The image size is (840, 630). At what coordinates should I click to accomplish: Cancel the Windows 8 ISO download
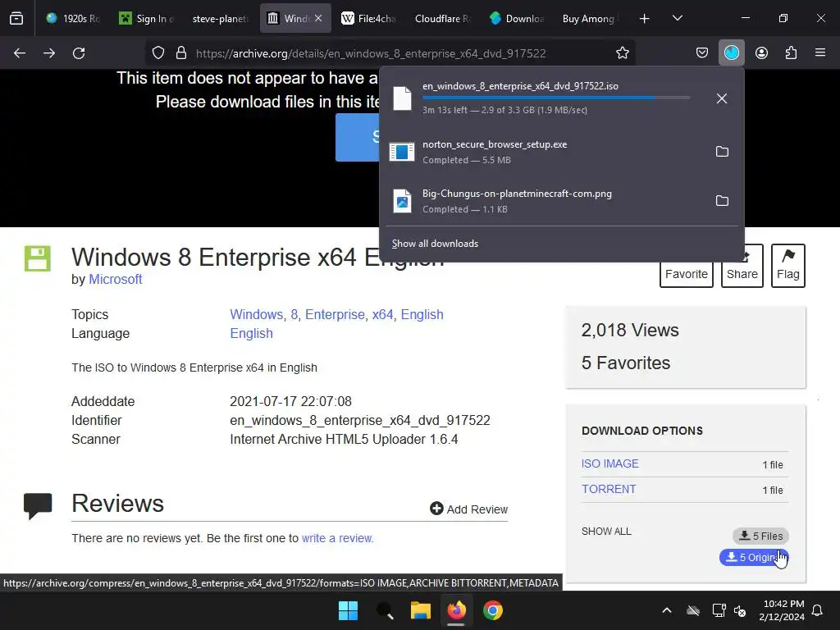722,98
